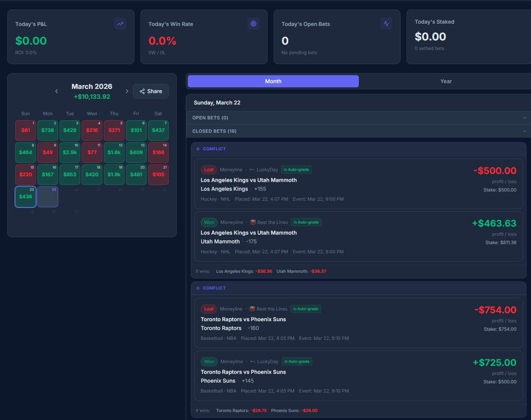Screen dimensions: 531x420
Task: Open March 14 day with $166 loss
Action: pos(158,152)
